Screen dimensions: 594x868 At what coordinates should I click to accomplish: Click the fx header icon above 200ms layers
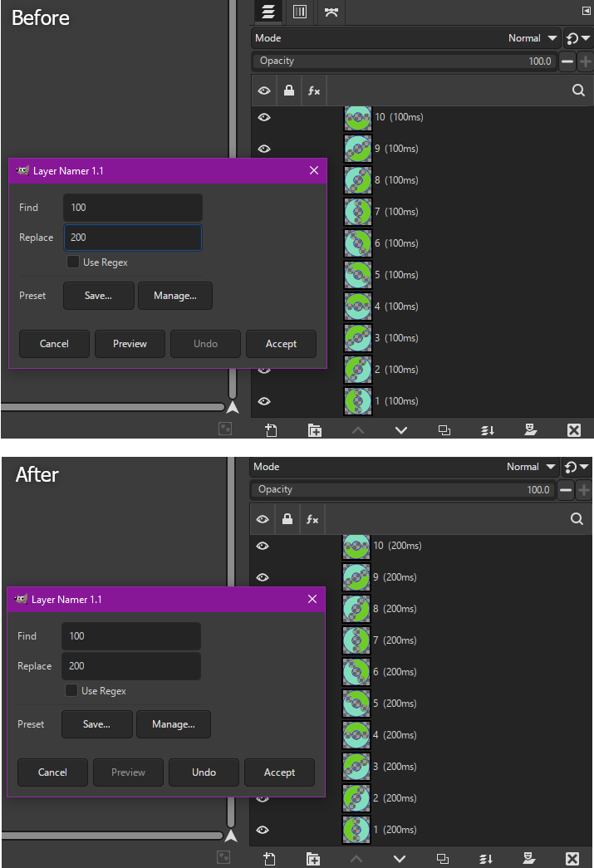click(x=312, y=518)
